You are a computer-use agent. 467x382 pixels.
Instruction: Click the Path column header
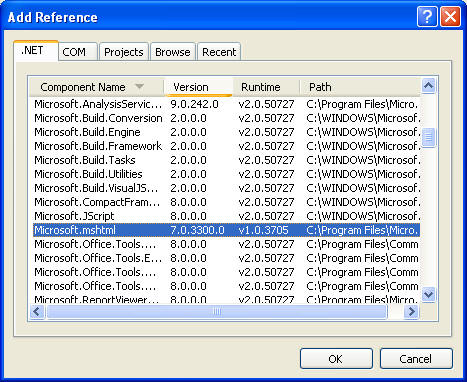click(360, 87)
